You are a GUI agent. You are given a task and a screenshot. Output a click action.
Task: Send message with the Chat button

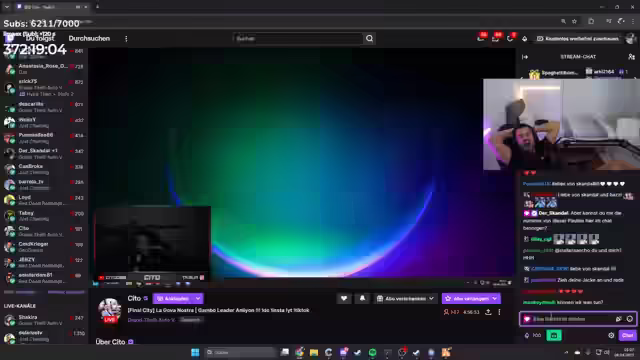click(x=627, y=335)
